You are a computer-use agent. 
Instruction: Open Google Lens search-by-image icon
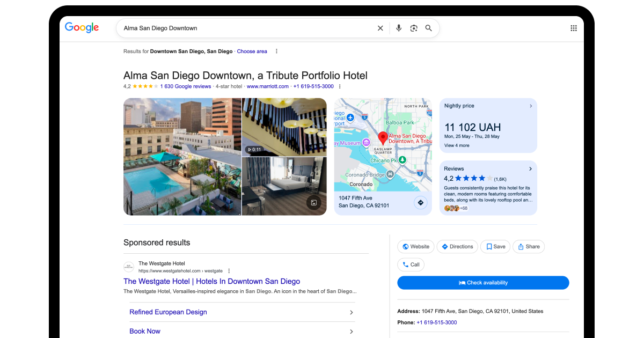coord(413,27)
